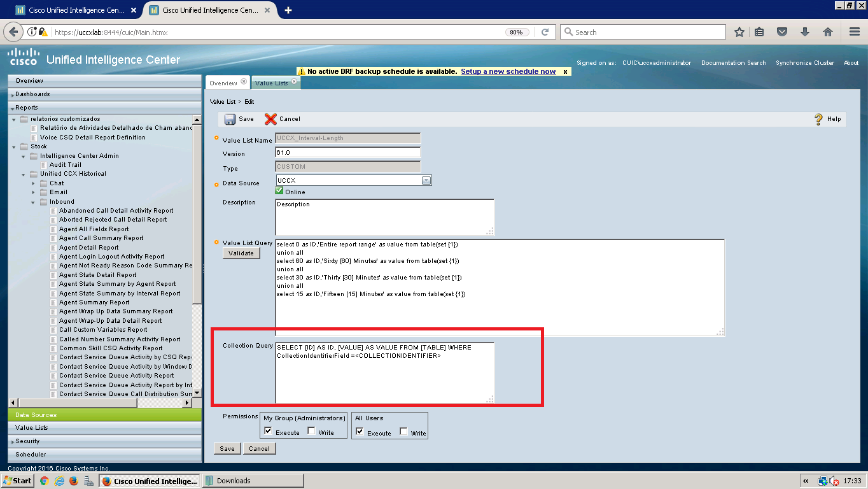The image size is (868, 489).
Task: Open the Pocket icon in the toolbar
Action: [x=782, y=32]
